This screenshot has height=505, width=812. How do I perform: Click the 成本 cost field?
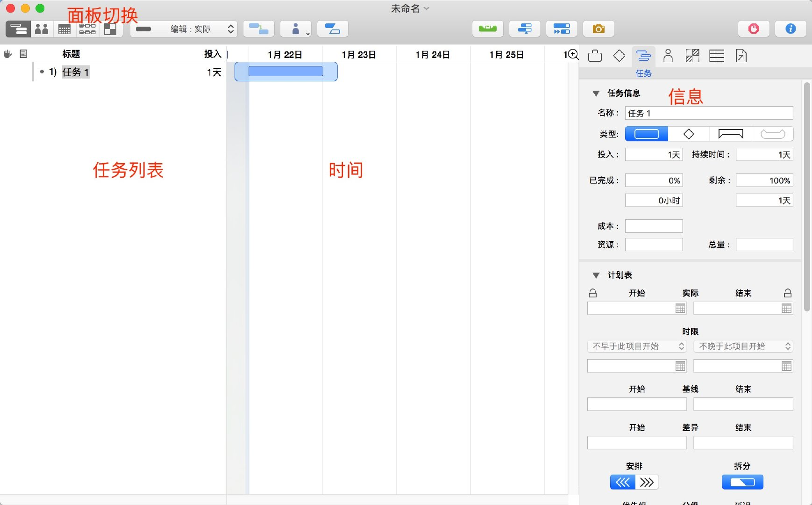coord(654,226)
